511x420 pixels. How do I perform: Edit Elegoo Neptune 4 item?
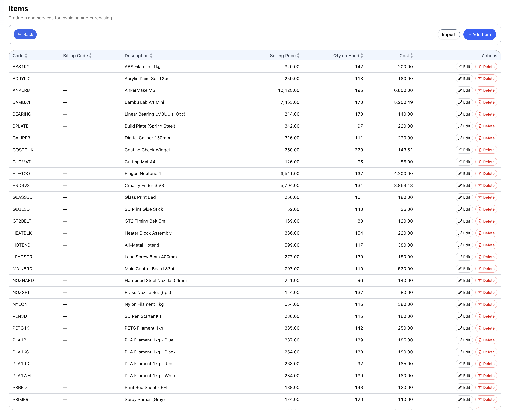click(464, 174)
